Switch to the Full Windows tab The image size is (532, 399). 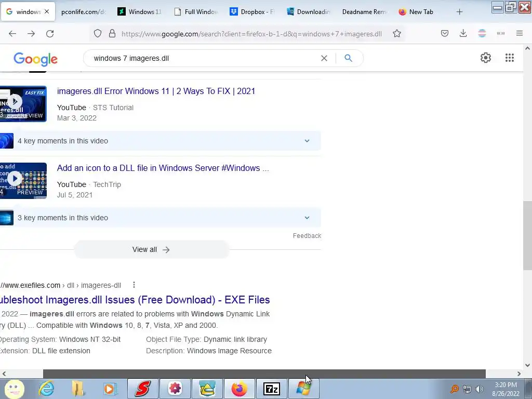coord(196,12)
